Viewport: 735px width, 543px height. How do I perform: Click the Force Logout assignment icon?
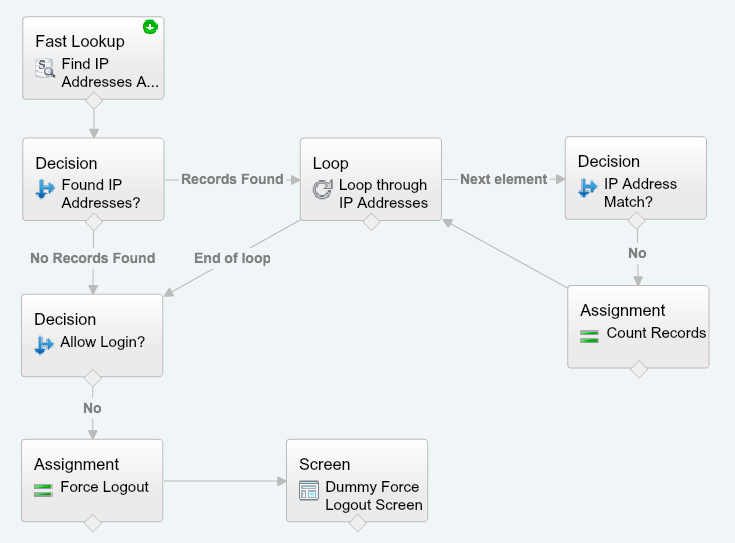44,489
